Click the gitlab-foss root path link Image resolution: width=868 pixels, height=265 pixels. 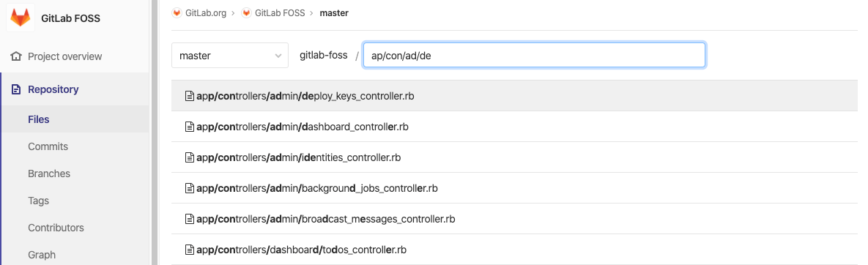(323, 56)
